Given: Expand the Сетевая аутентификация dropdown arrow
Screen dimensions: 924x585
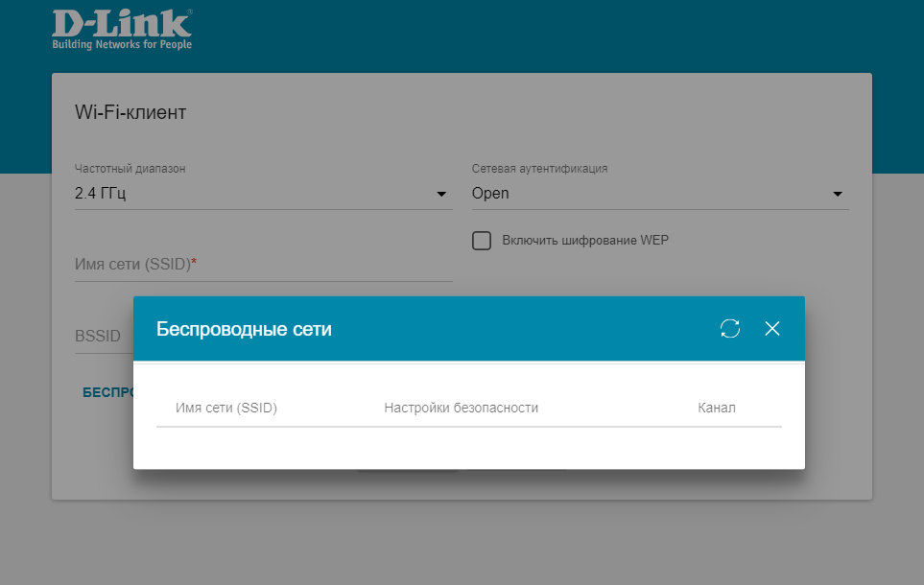Looking at the screenshot, I should (838, 194).
